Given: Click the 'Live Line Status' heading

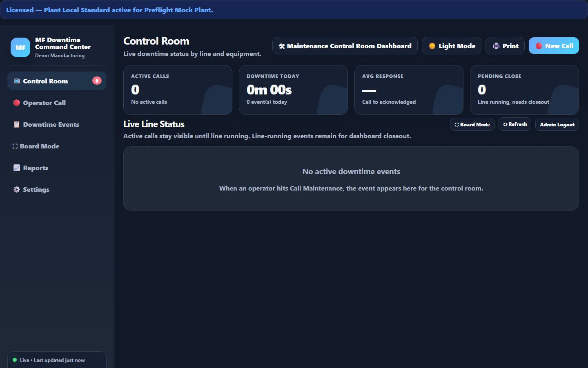Looking at the screenshot, I should click(x=154, y=124).
